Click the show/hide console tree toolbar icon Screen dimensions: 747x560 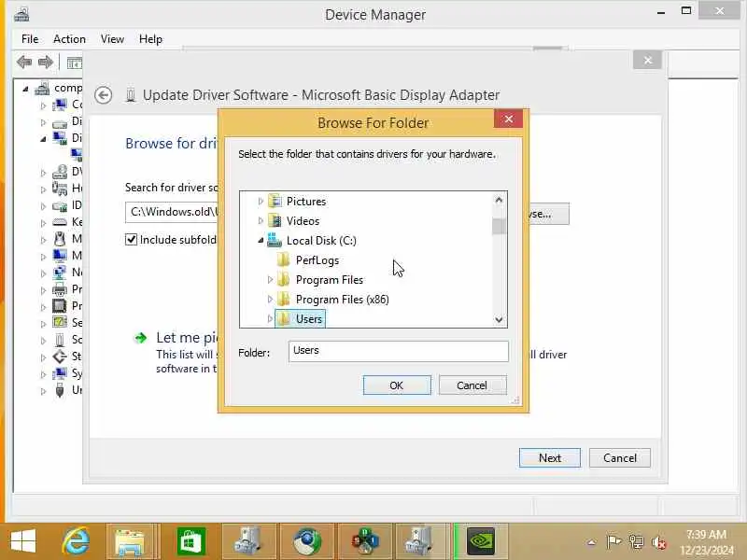pos(75,63)
